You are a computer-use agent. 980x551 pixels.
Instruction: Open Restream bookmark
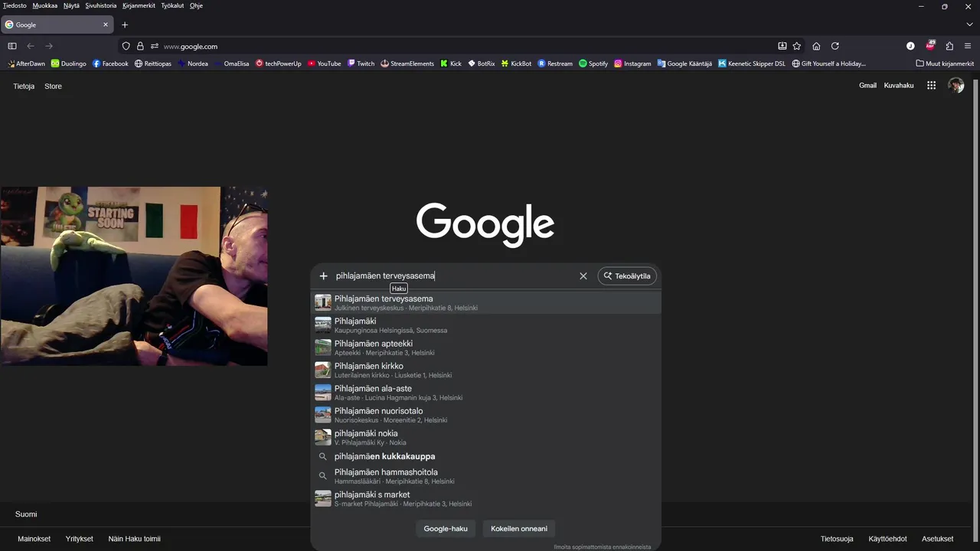[x=555, y=64]
